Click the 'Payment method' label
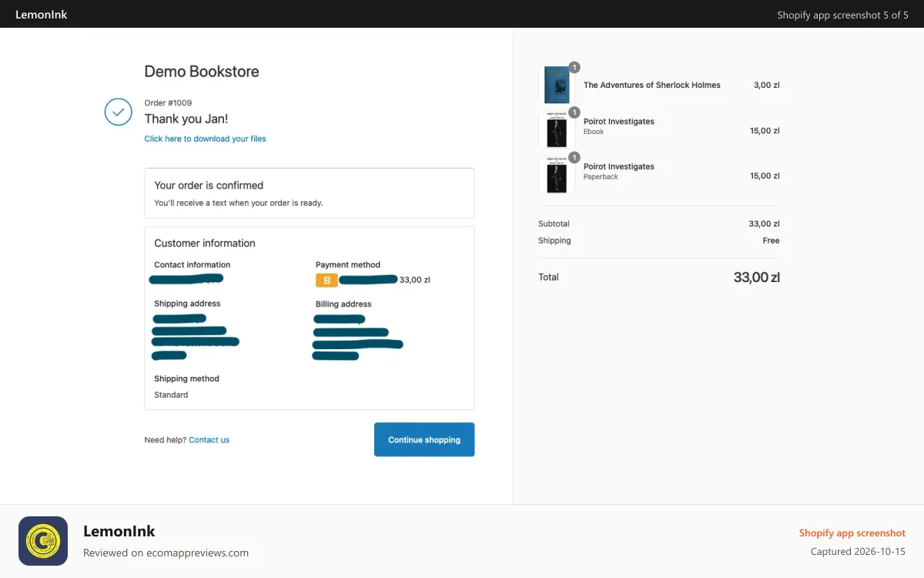The height and width of the screenshot is (578, 924). click(348, 264)
